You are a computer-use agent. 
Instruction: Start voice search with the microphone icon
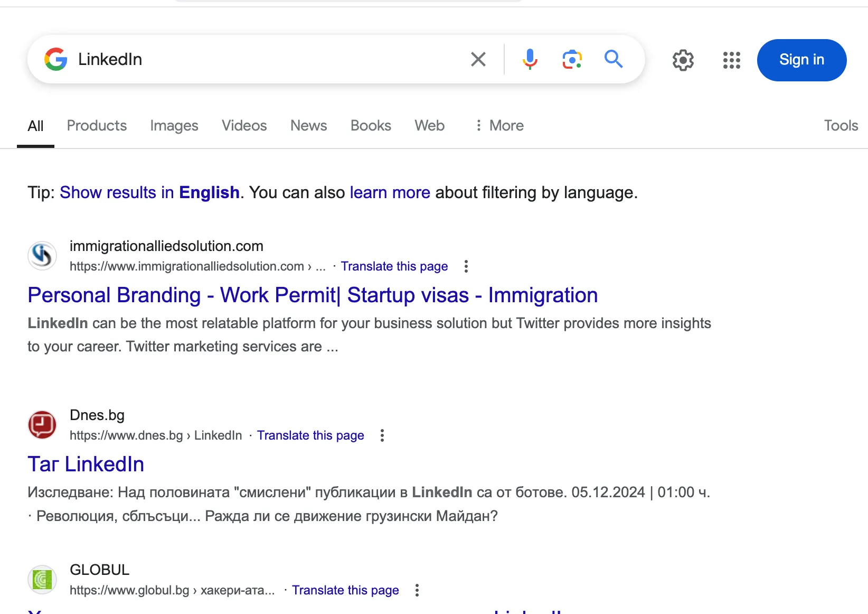click(530, 59)
